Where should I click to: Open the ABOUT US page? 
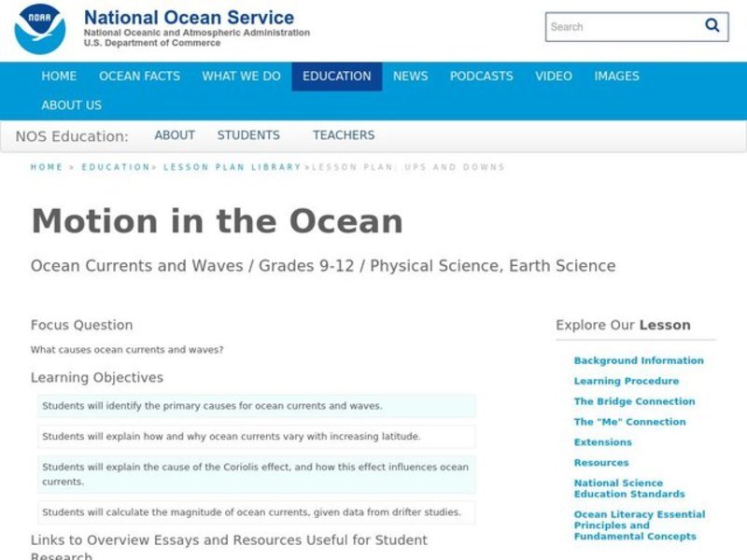[72, 105]
